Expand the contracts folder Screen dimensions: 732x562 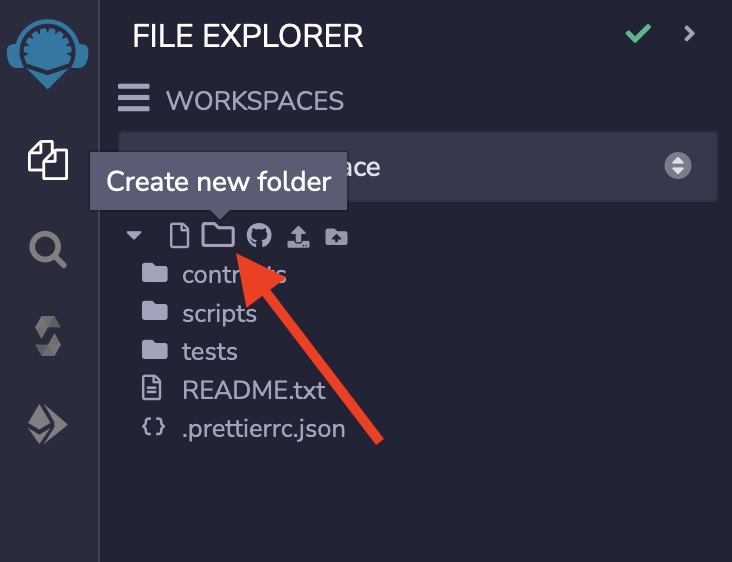coord(214,274)
